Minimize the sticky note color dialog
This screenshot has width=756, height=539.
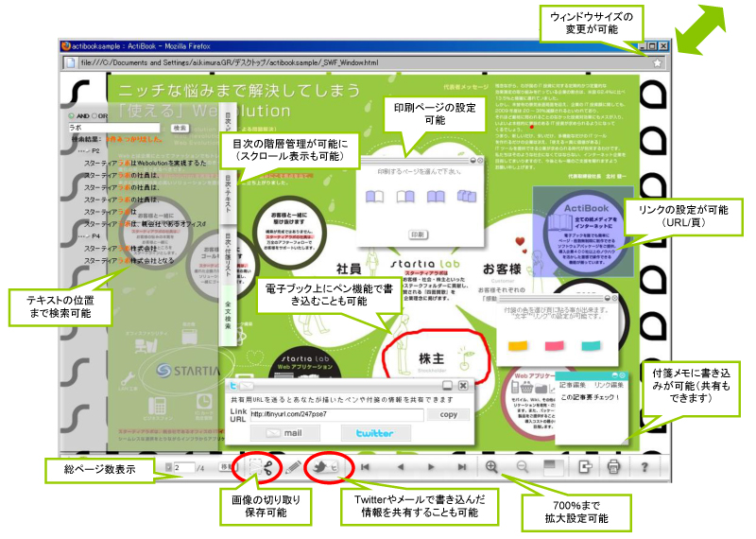(608, 298)
